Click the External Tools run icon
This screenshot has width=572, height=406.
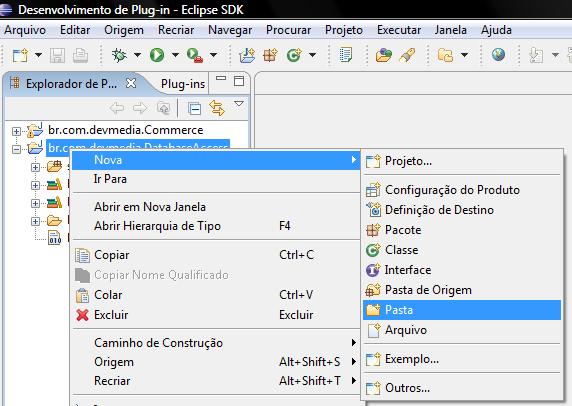click(195, 55)
